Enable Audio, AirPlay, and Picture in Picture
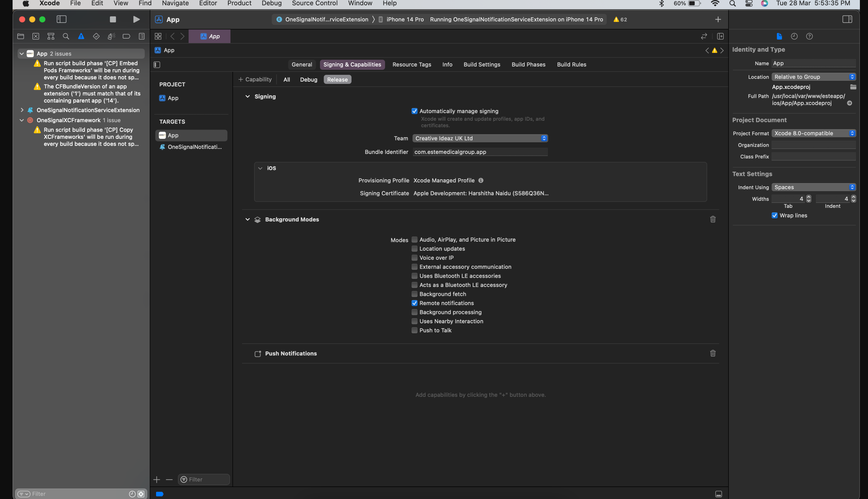The height and width of the screenshot is (499, 868). point(414,239)
